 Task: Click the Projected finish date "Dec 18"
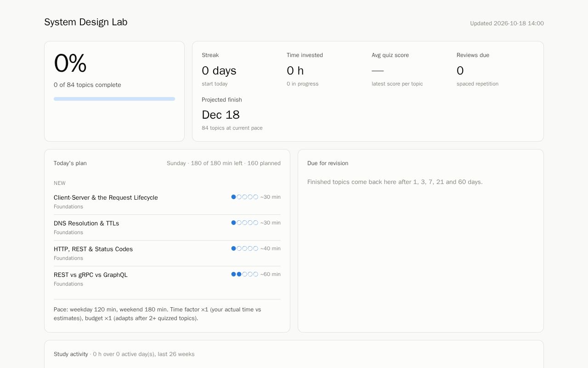(220, 115)
